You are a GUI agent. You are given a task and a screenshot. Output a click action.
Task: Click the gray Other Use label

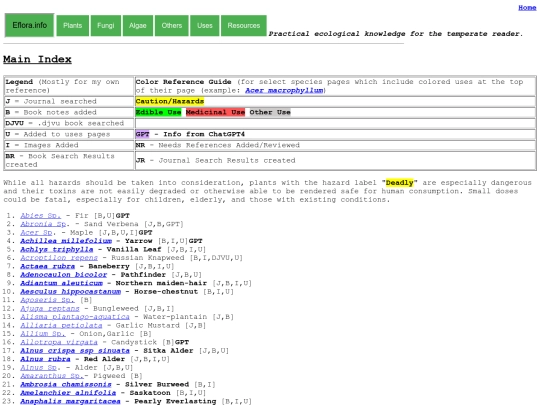(x=270, y=112)
